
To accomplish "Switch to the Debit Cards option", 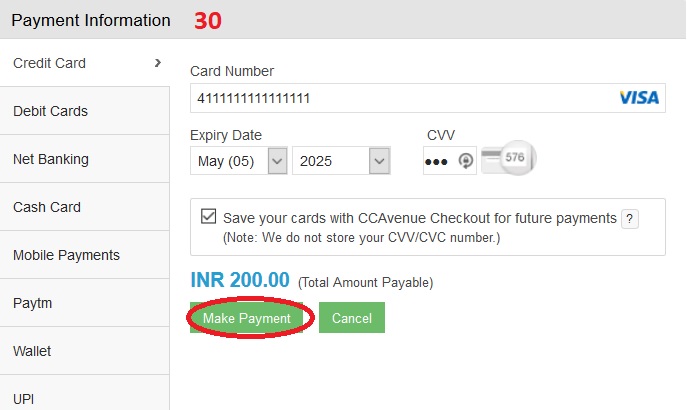I will pyautogui.click(x=51, y=111).
